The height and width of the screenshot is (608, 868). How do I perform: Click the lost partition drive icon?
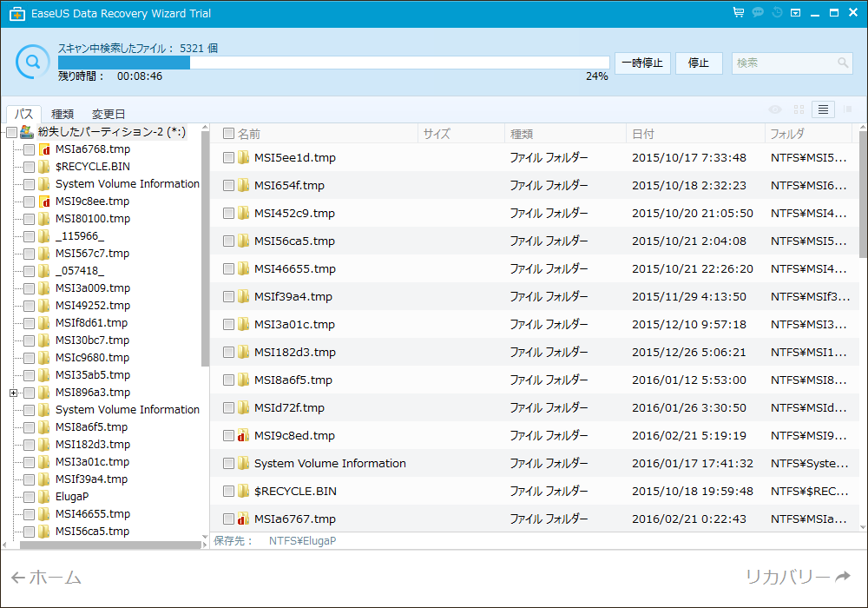(27, 132)
